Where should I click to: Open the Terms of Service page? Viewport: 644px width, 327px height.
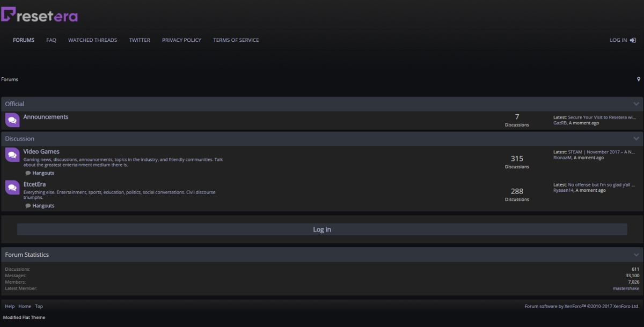(236, 40)
